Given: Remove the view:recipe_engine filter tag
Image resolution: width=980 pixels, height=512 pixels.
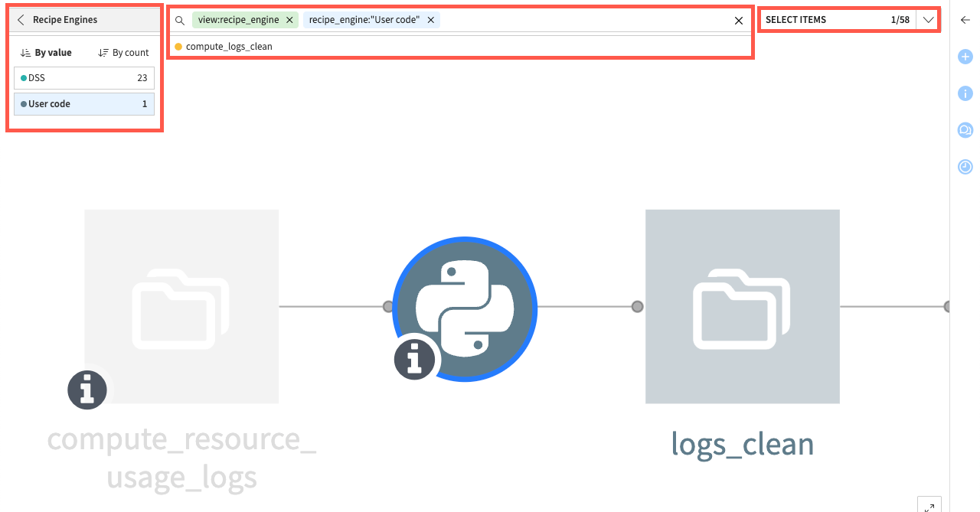Looking at the screenshot, I should coord(289,21).
